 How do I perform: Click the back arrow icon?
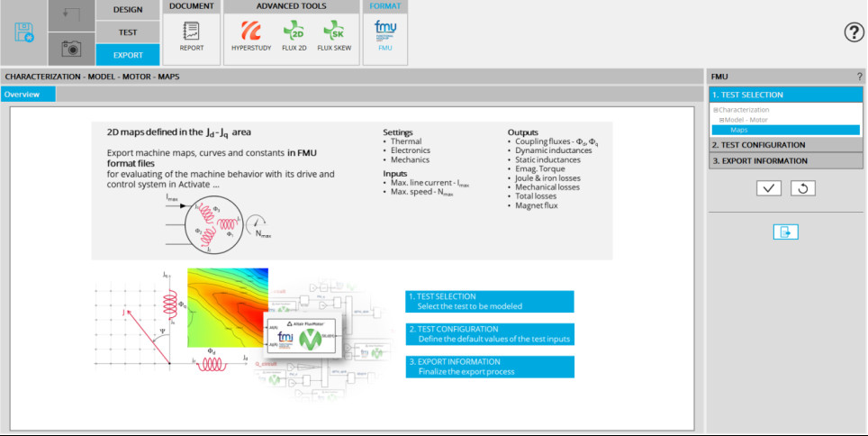(70, 15)
